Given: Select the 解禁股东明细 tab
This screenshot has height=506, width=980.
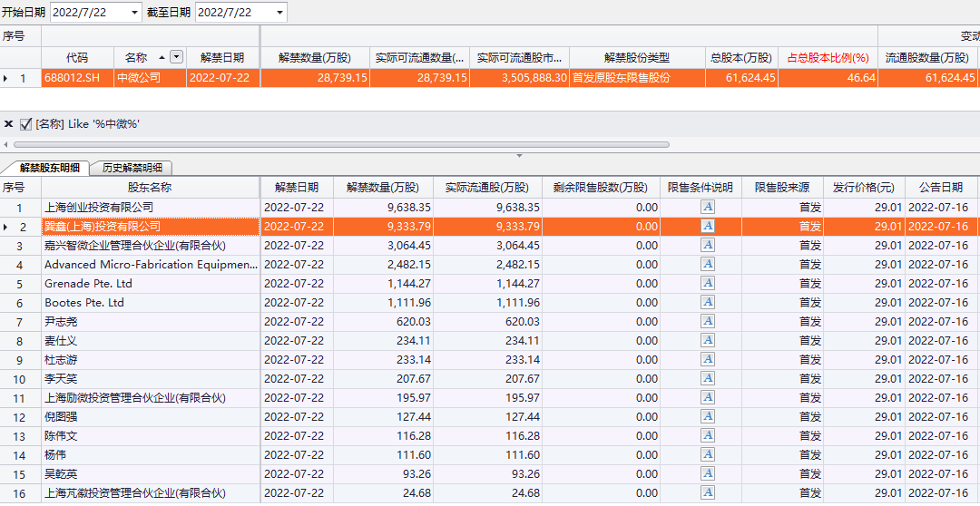Looking at the screenshot, I should coord(50,168).
